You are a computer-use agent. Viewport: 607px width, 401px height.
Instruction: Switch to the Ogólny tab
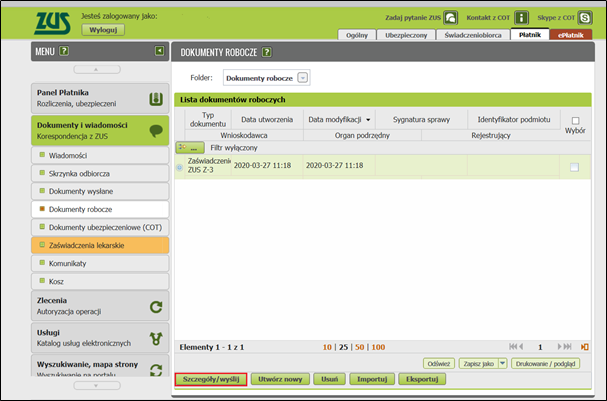357,35
